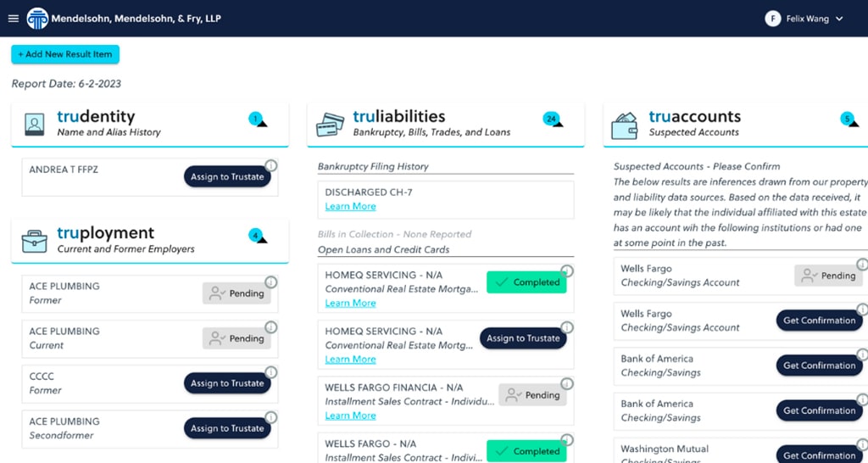Screen dimensions: 868x463
Task: Collapse the trudentity section count badge
Action: click(258, 120)
